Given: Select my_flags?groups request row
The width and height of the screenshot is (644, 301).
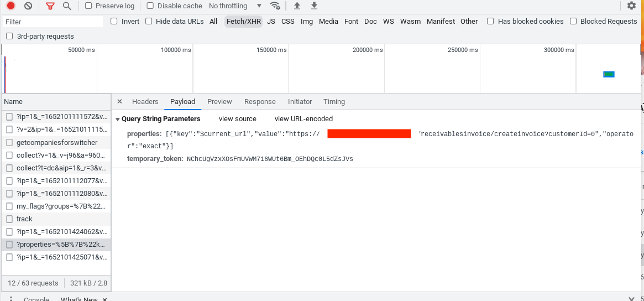Looking at the screenshot, I should tap(56, 206).
